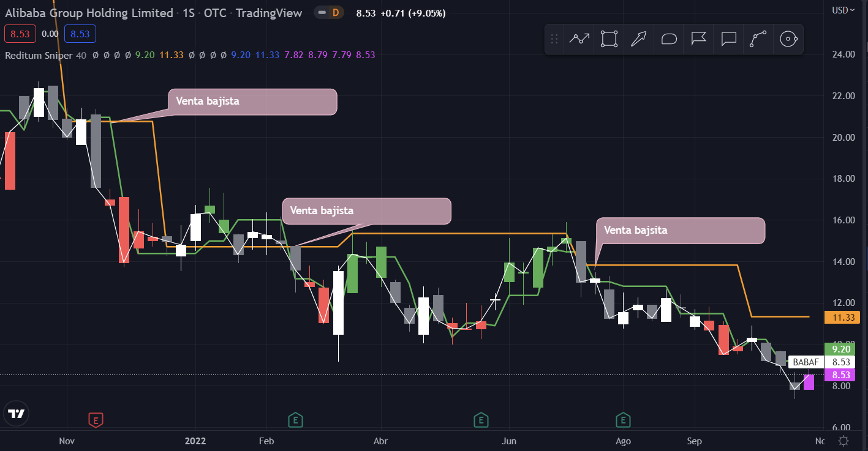The image size is (868, 451).
Task: Select the ellipse shape tool
Action: 669,39
